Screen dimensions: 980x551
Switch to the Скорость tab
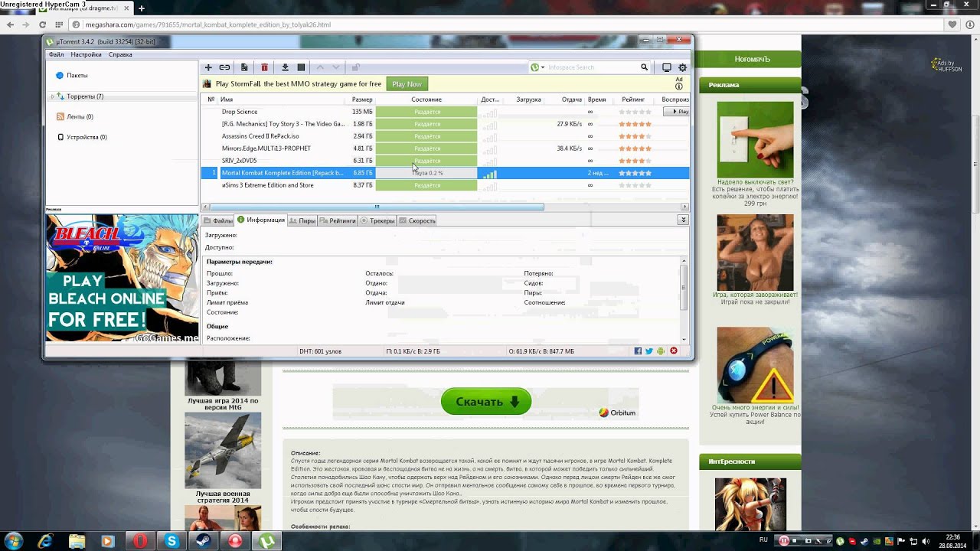tap(417, 220)
